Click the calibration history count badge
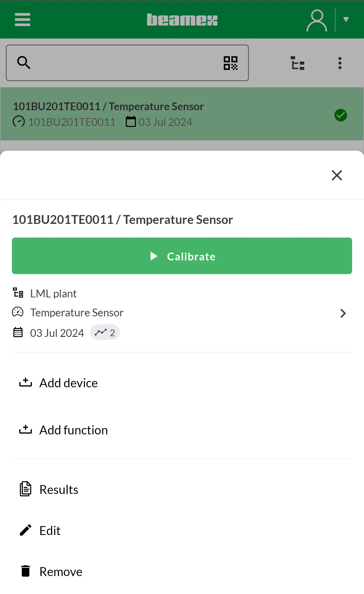 click(105, 332)
